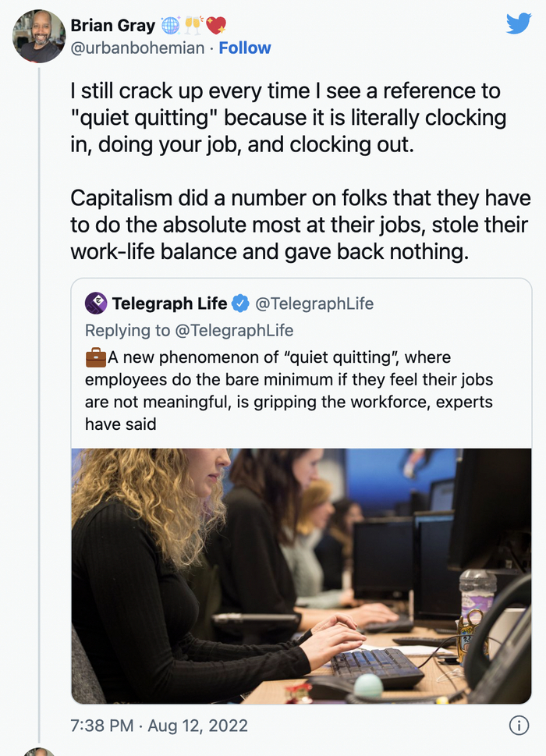Click the briefcase emoji in quoted tweet
The height and width of the screenshot is (756, 546).
(x=95, y=358)
